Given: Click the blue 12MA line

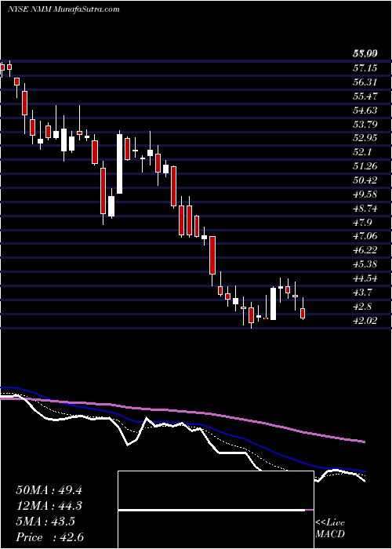Looking at the screenshot, I should tap(182, 423).
